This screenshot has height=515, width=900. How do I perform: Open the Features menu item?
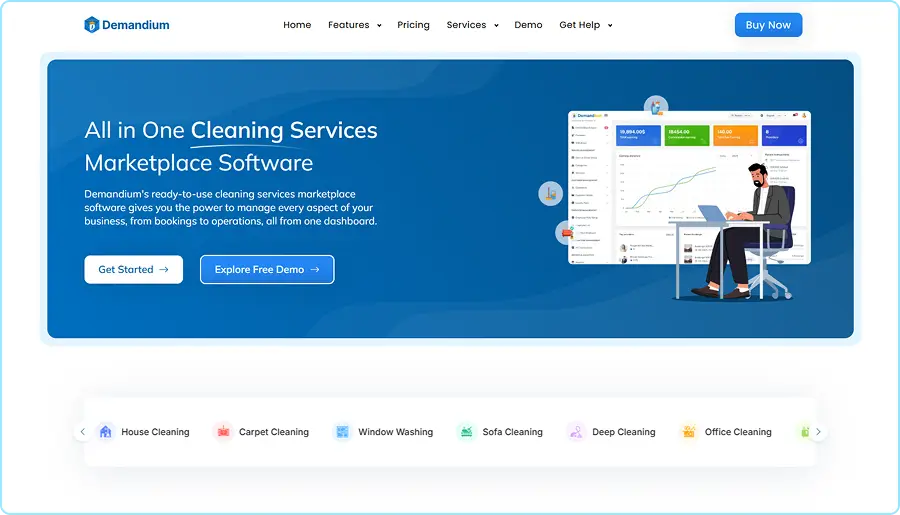348,25
